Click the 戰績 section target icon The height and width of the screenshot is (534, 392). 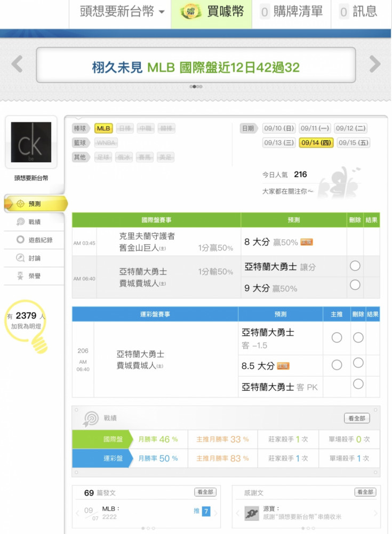click(91, 419)
